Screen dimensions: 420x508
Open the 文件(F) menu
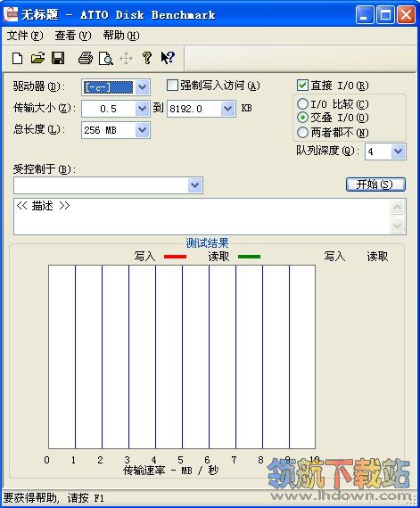(x=25, y=36)
